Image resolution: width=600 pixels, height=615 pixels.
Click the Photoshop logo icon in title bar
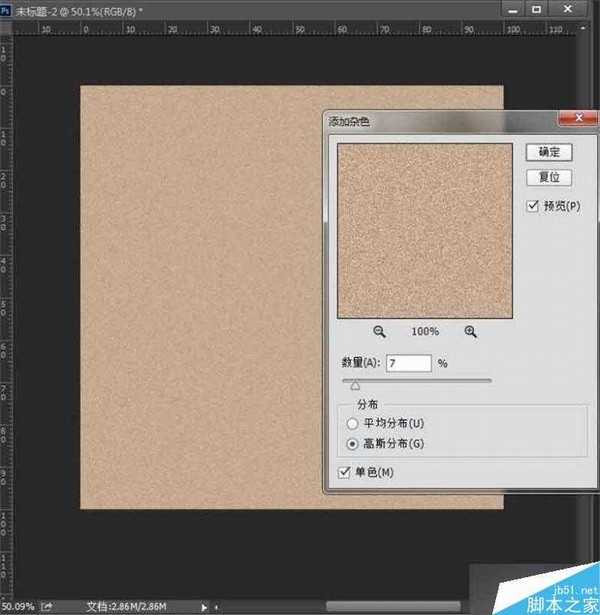6,9
